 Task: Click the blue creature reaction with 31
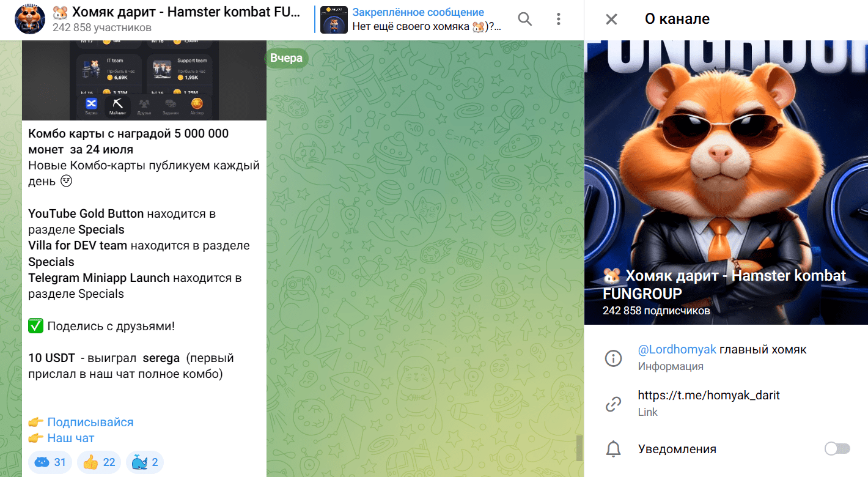point(50,462)
